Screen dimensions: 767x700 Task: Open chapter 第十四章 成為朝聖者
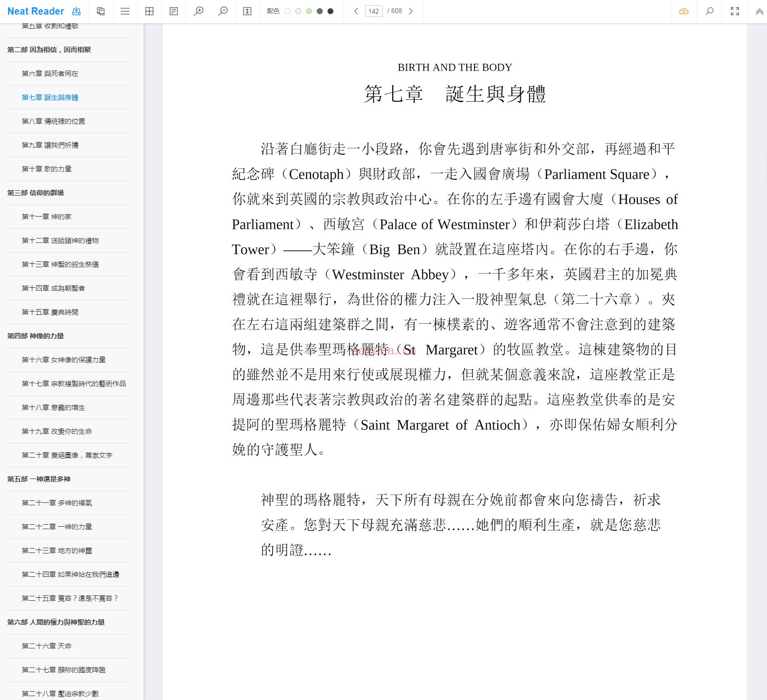click(x=54, y=288)
